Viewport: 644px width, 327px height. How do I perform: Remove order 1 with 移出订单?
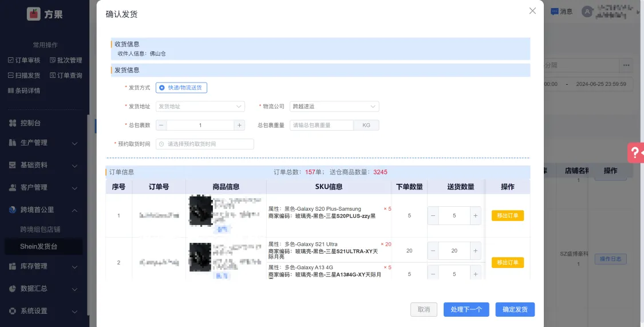tap(508, 216)
